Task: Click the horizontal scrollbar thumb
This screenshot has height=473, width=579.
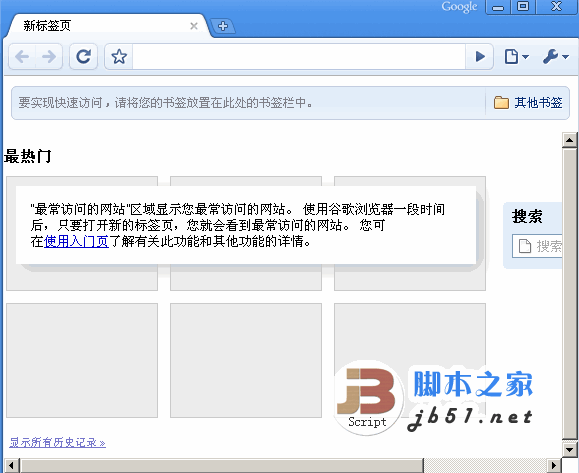Action: coord(222,465)
